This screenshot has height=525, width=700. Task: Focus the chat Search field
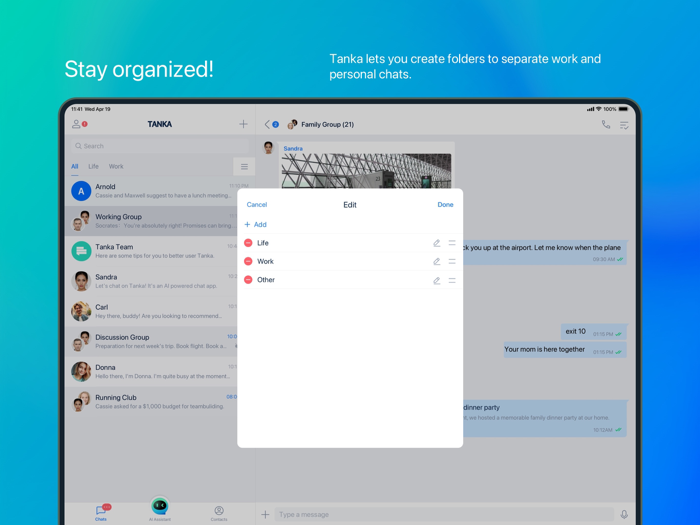(160, 146)
